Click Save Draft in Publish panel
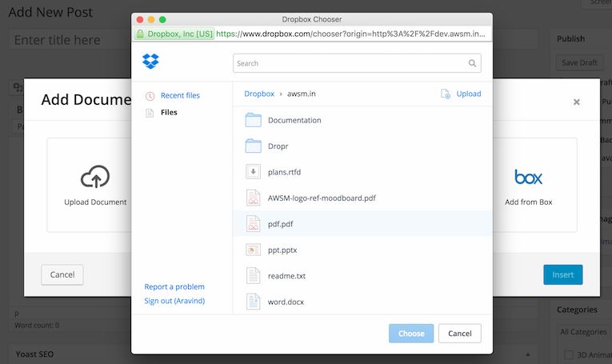612x364 pixels. (580, 63)
